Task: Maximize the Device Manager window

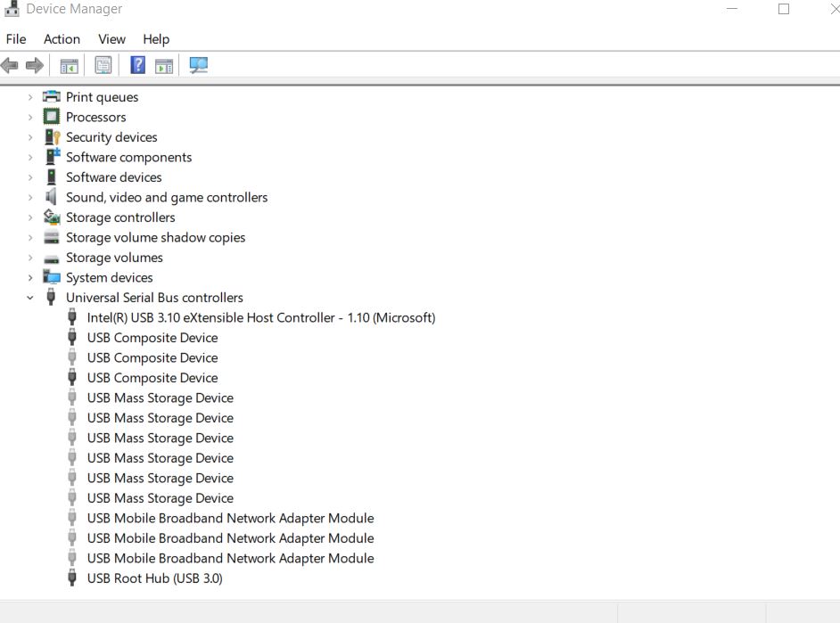Action: [x=783, y=9]
